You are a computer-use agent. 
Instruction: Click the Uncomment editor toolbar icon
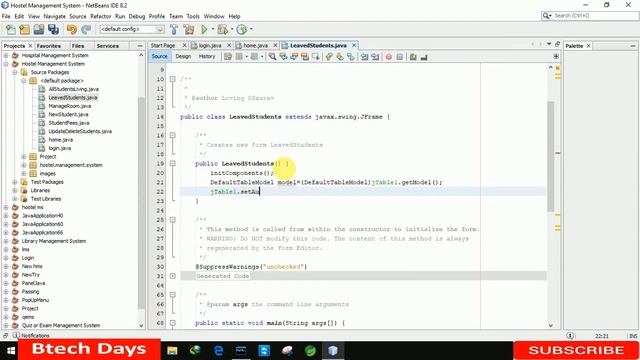[x=424, y=57]
